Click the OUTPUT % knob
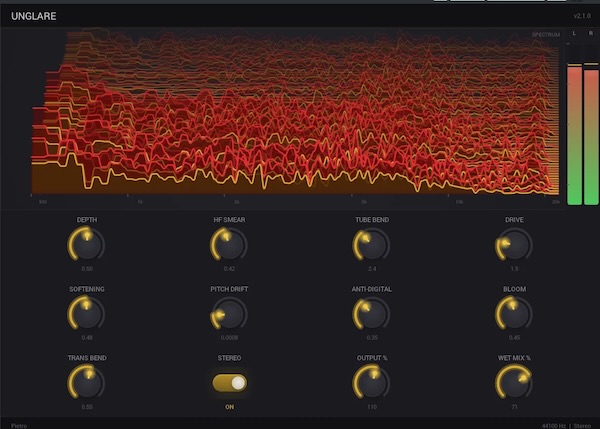600x429 pixels. pyautogui.click(x=372, y=382)
